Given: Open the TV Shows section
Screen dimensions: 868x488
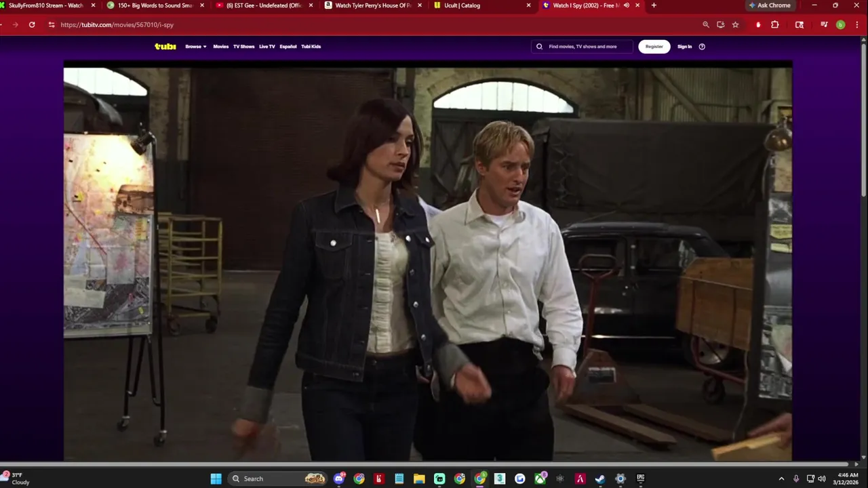Looking at the screenshot, I should tap(243, 47).
